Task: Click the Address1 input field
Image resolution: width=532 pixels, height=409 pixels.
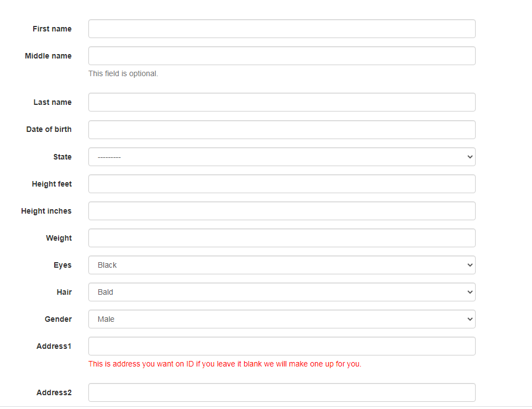Action: pyautogui.click(x=282, y=346)
